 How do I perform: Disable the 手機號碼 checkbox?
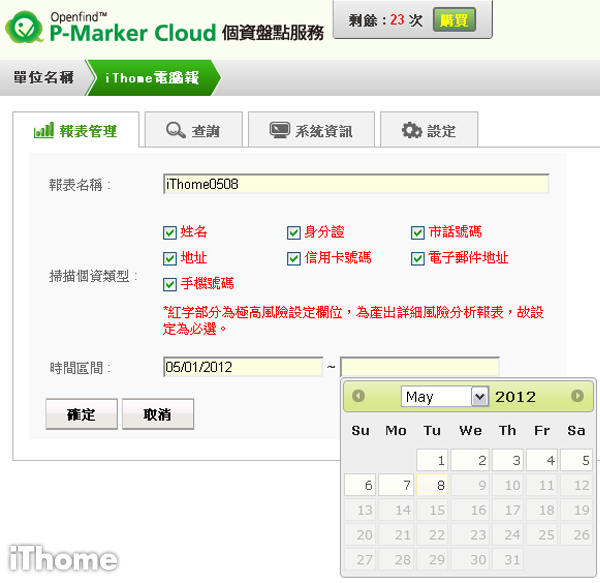tap(170, 284)
